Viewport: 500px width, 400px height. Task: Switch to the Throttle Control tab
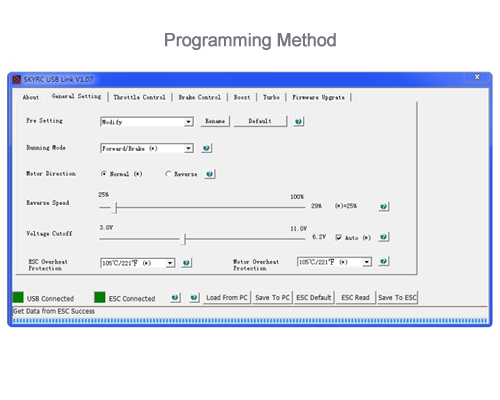point(140,97)
